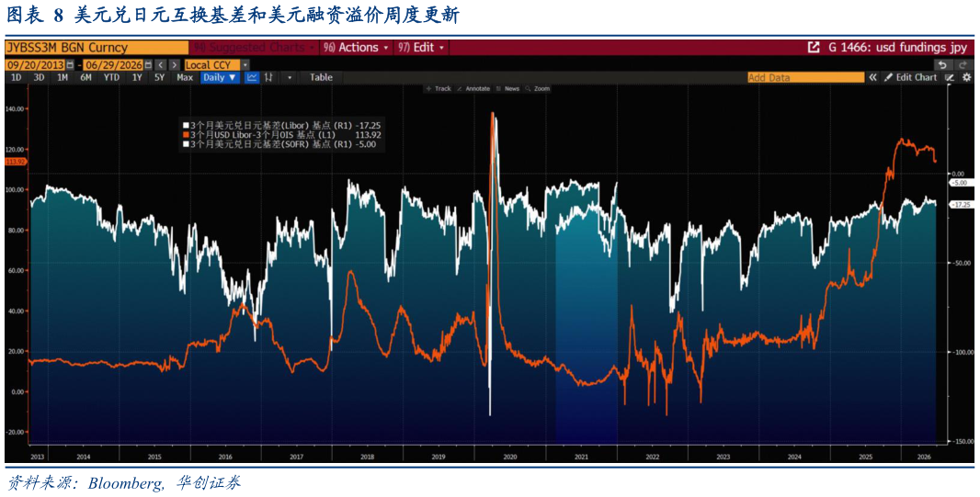Select the YTD range tab
The width and height of the screenshot is (980, 497).
pos(112,77)
